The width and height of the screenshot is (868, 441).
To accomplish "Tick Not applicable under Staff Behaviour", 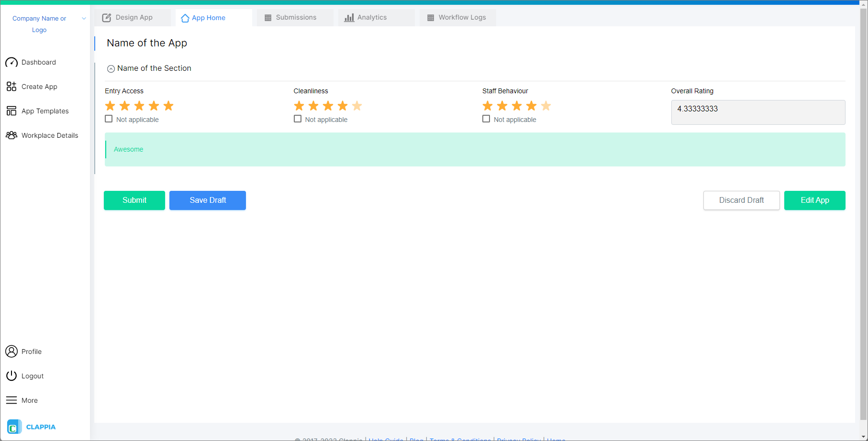I will tap(486, 118).
